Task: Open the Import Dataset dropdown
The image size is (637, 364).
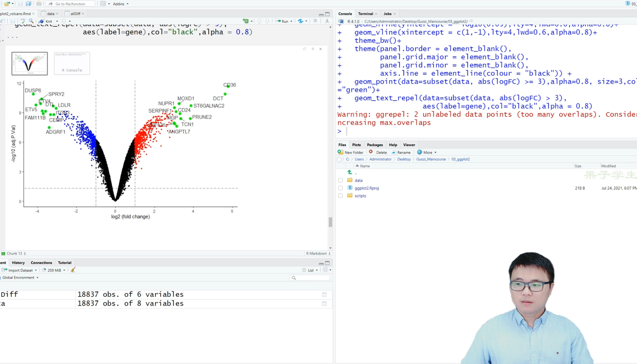Action: [20, 270]
